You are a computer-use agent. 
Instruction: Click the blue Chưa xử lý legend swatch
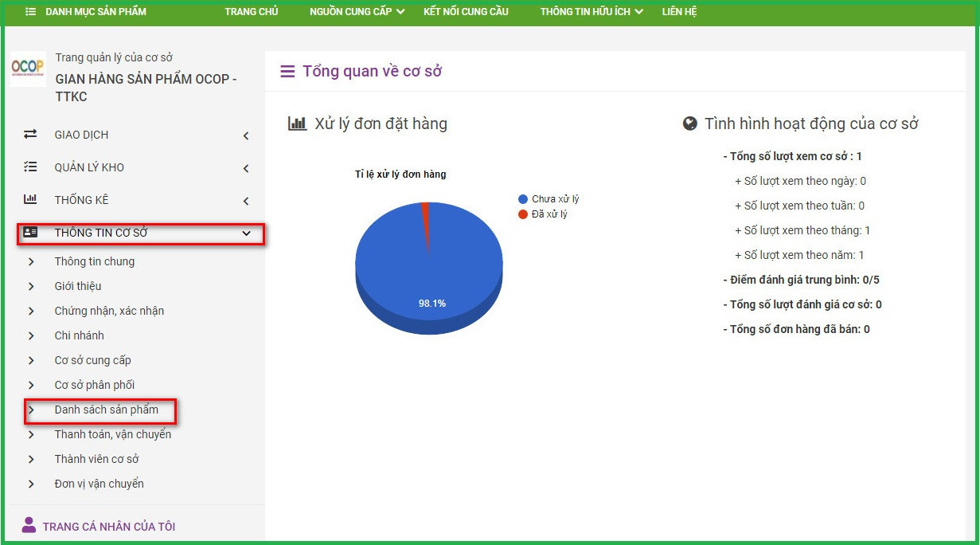pos(523,199)
